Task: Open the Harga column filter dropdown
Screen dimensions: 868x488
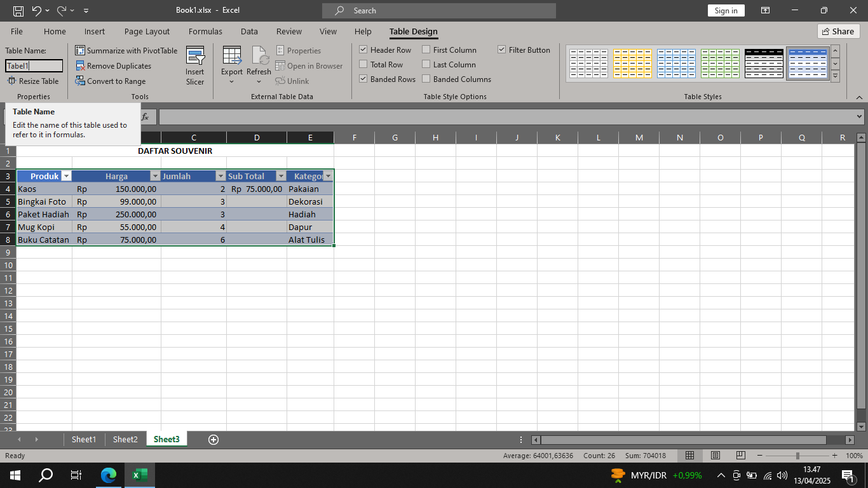Action: [x=154, y=176]
